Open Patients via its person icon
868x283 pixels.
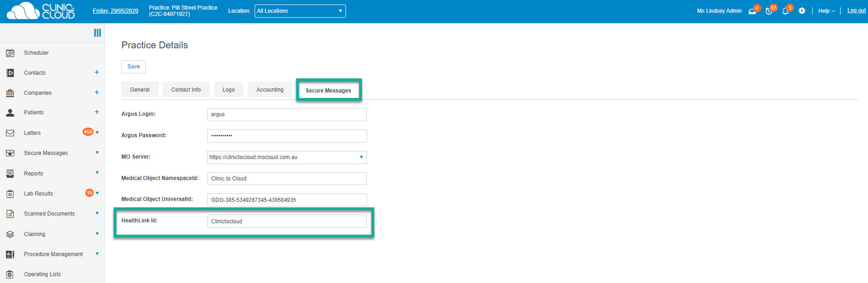point(10,113)
